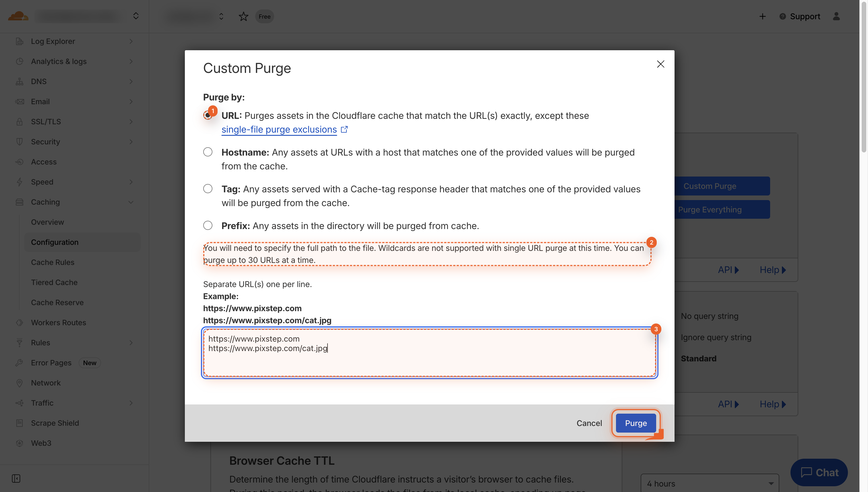868x492 pixels.
Task: Click the Cloudflare logo
Action: point(19,16)
